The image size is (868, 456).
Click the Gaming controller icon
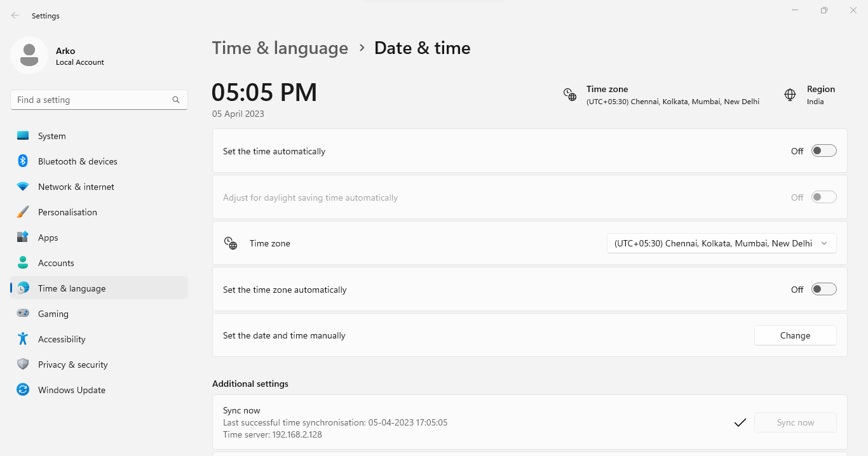pyautogui.click(x=23, y=314)
